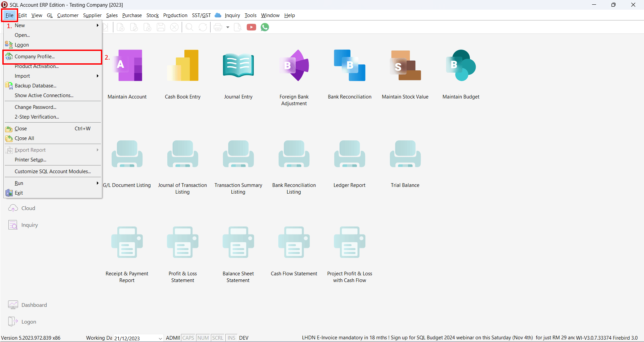Open Cash Book Entry
This screenshot has width=644, height=342.
[183, 66]
